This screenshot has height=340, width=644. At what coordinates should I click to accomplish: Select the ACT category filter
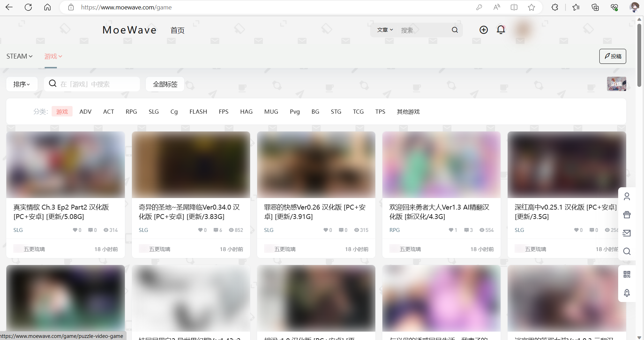coord(108,112)
